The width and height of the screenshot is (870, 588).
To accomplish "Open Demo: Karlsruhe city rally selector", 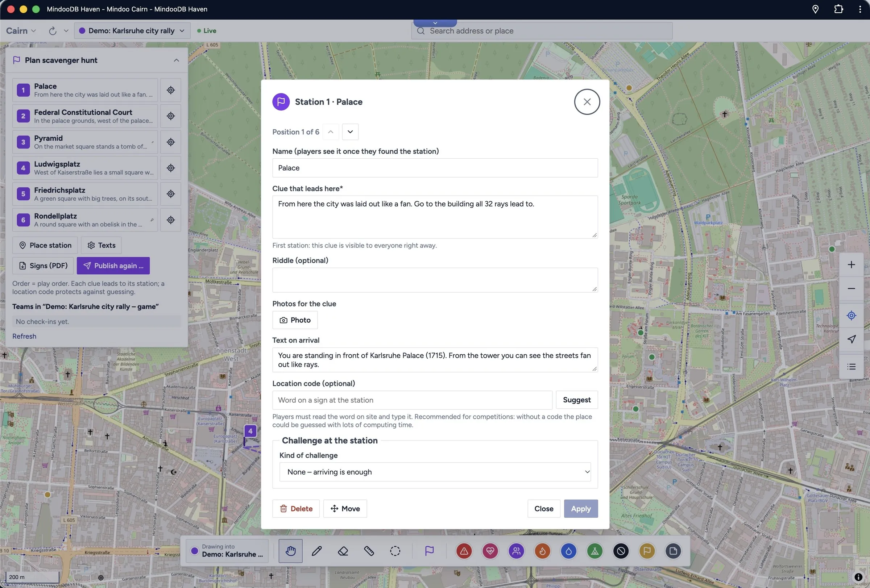I will (x=132, y=31).
